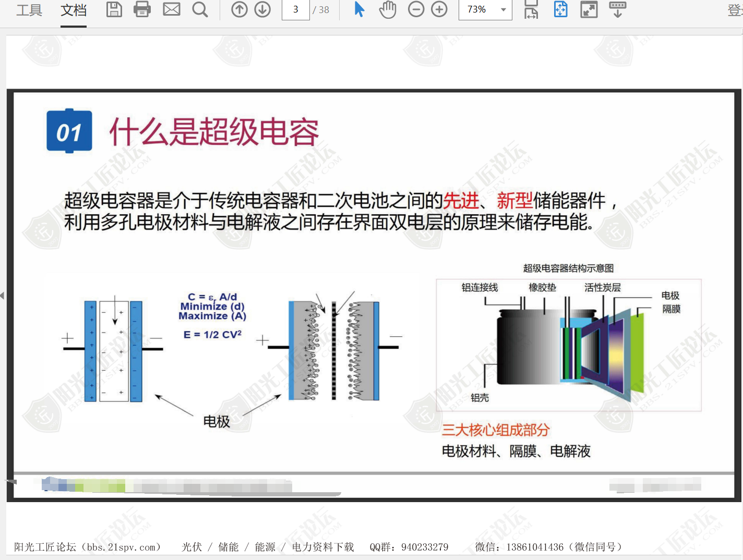Image resolution: width=743 pixels, height=560 pixels.
Task: Click the text 电极材料、隔膜、电解液
Action: 516,451
